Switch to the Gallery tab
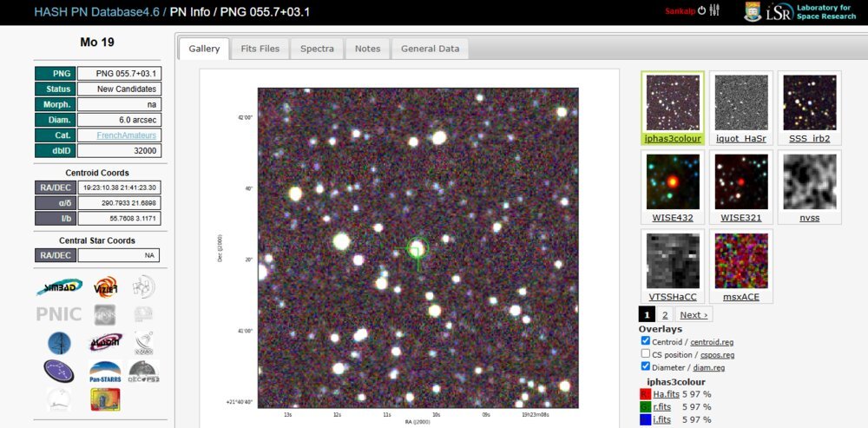The width and height of the screenshot is (868, 428). (x=204, y=49)
